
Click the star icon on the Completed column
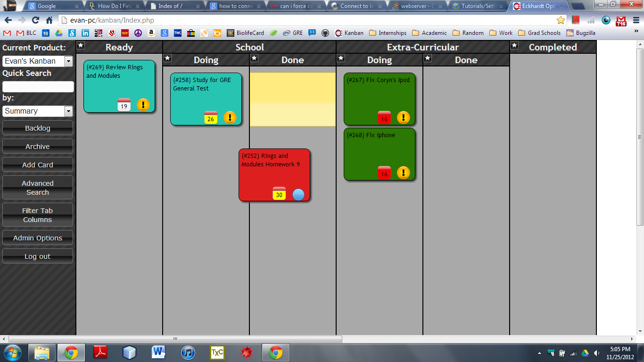click(x=514, y=45)
